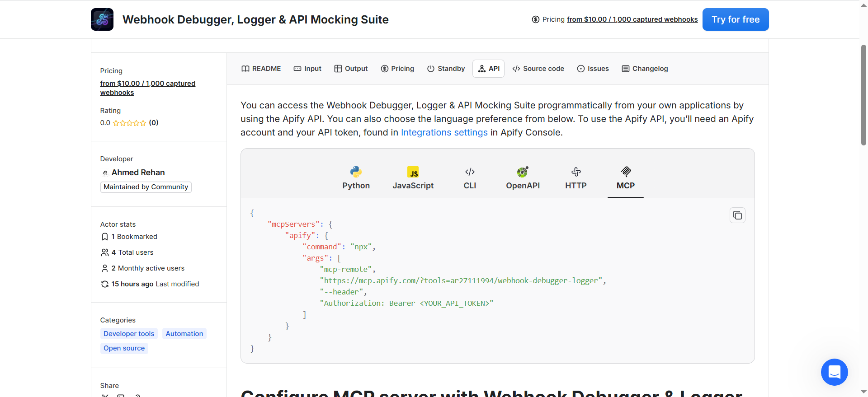This screenshot has width=868, height=397.
Task: View the Source code tab
Action: (x=538, y=69)
